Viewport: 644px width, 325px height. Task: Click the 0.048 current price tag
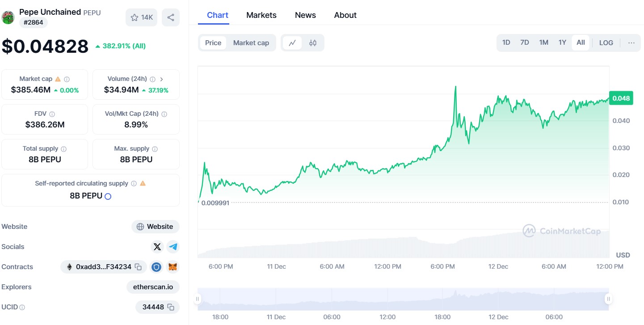tap(621, 98)
